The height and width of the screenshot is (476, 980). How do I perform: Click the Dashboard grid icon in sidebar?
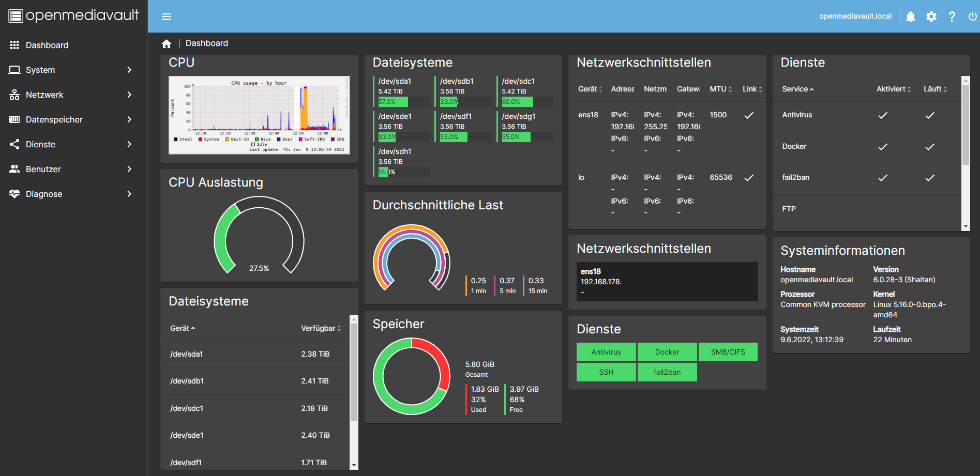click(14, 45)
